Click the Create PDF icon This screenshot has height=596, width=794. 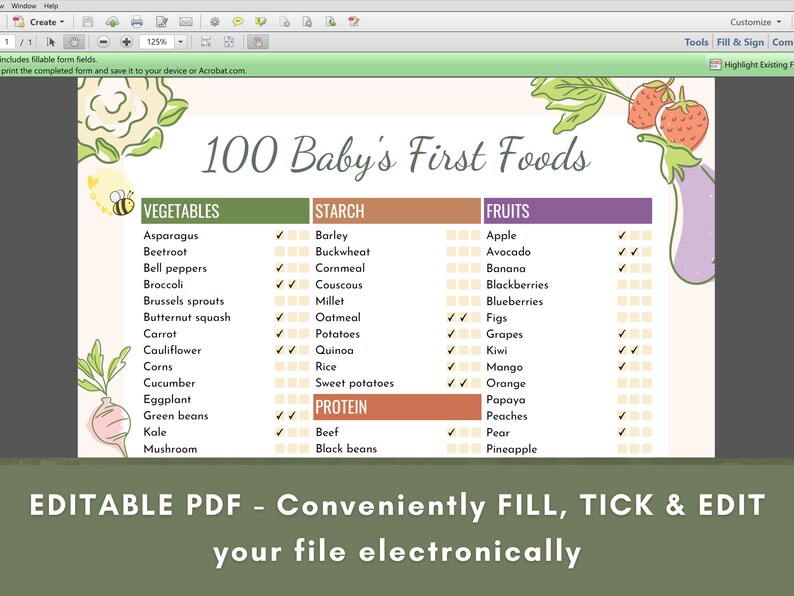19,22
